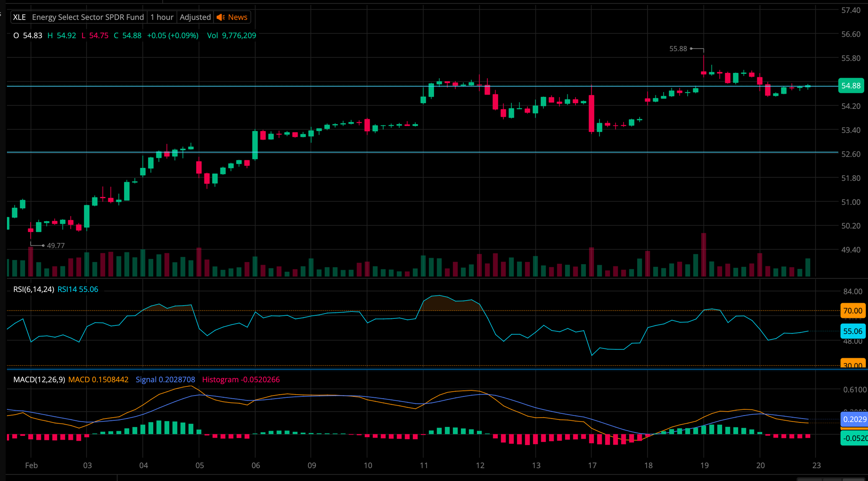Click the cyan 55.06 RSI value tag

[852, 331]
